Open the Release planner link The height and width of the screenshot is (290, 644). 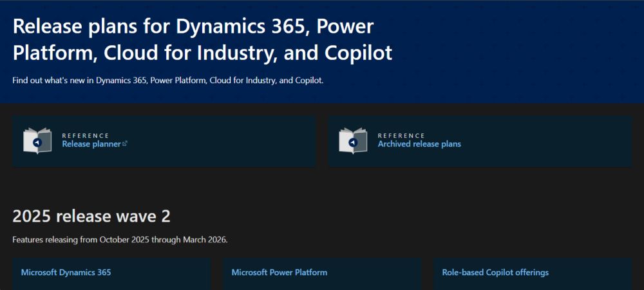point(91,144)
